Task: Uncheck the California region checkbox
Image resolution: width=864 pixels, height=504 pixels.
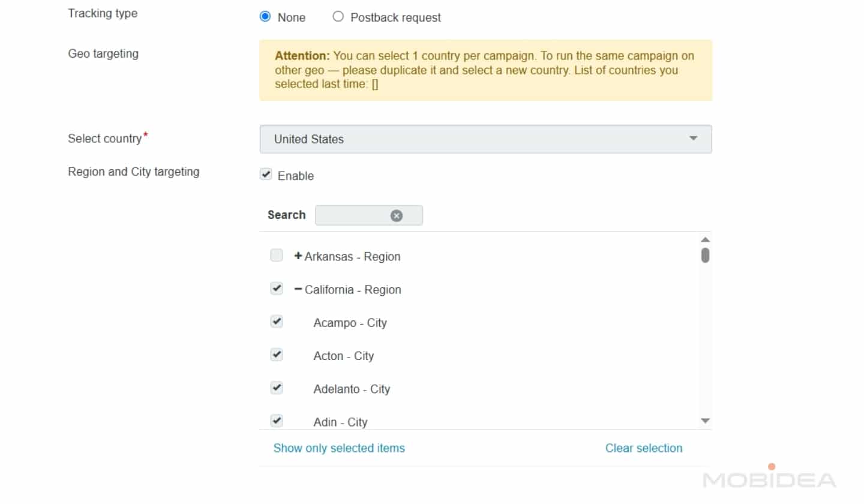Action: point(276,289)
